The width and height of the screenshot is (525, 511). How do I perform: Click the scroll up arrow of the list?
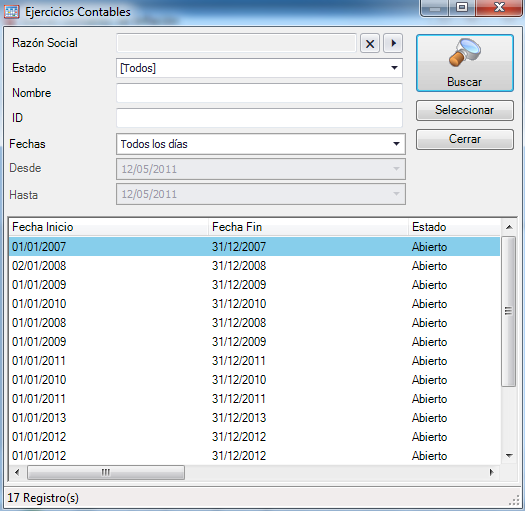coord(509,227)
